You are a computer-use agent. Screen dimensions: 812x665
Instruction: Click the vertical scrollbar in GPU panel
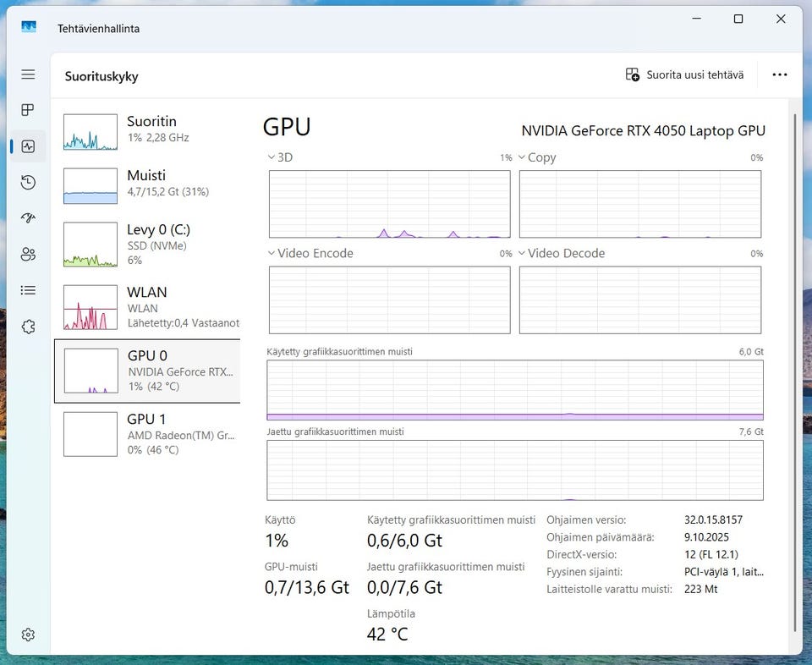[794, 372]
